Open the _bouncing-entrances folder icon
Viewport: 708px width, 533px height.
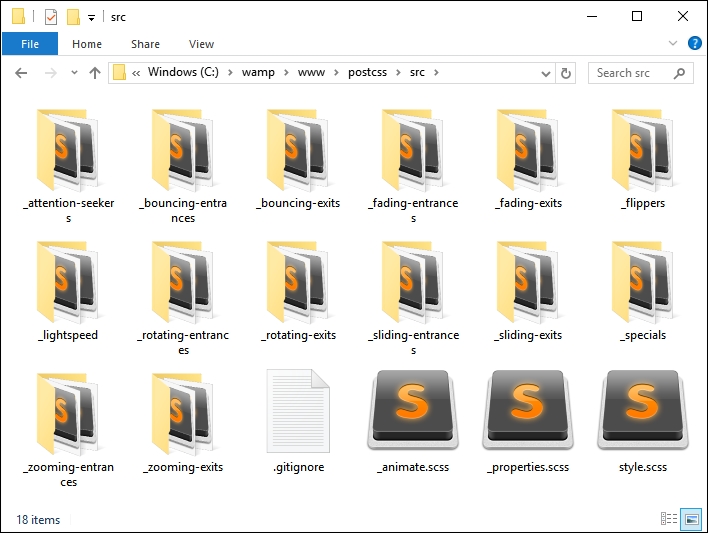pos(183,150)
